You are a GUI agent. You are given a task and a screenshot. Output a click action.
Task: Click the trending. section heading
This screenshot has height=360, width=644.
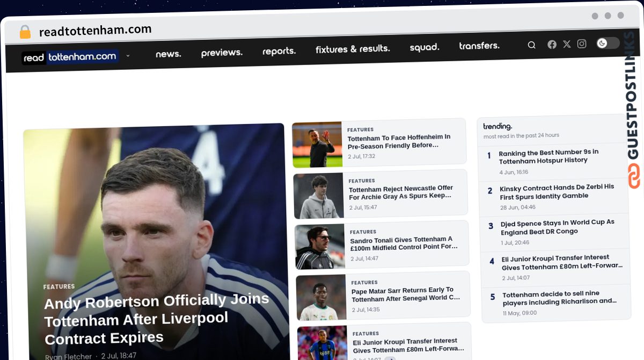pyautogui.click(x=497, y=126)
